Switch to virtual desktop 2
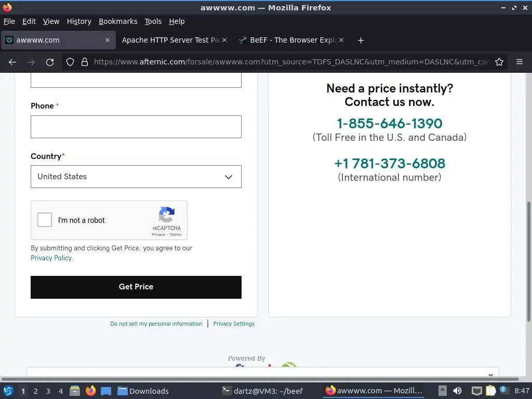The image size is (532, 399). point(35,391)
